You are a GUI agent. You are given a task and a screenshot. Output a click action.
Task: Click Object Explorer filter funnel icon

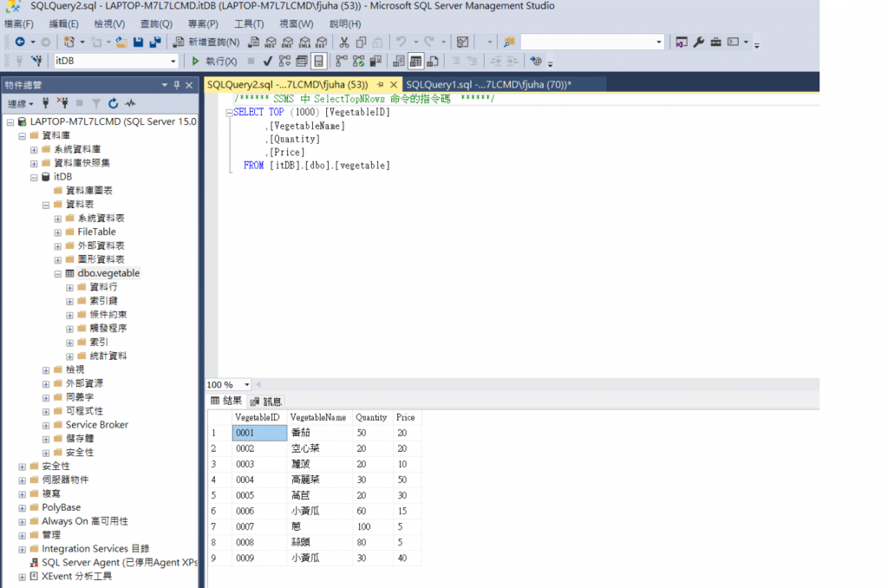(96, 103)
